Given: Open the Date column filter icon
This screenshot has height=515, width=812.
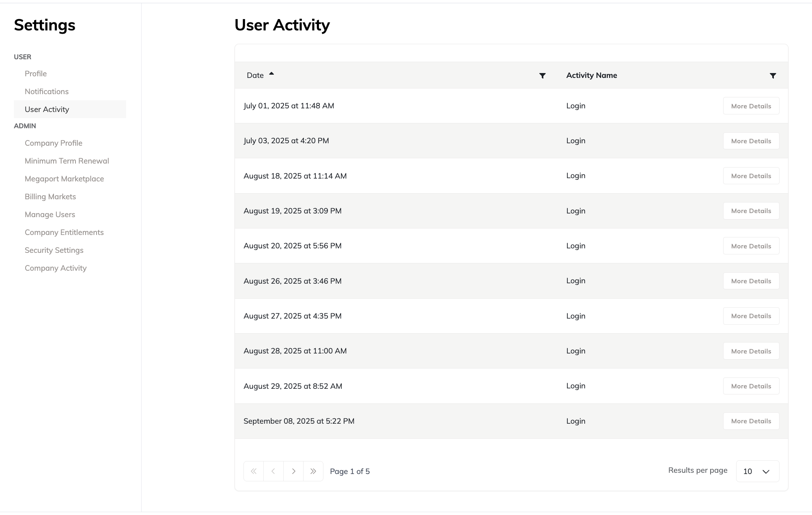Looking at the screenshot, I should [x=543, y=75].
